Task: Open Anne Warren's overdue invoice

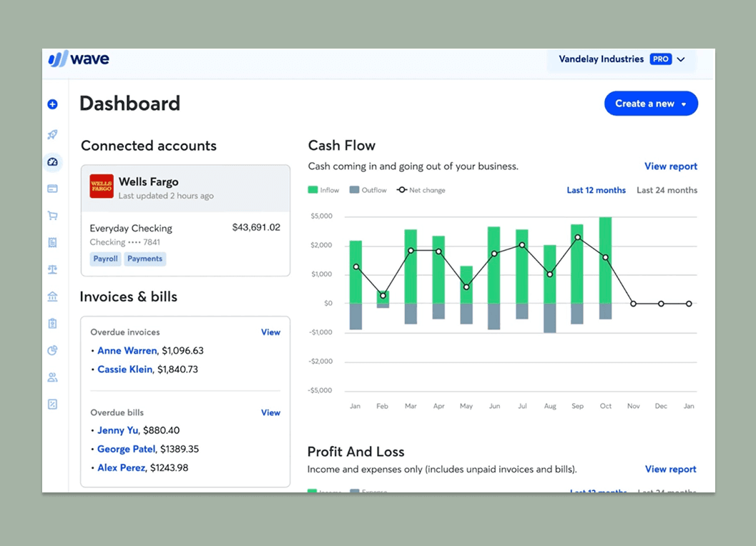Action: coord(127,350)
